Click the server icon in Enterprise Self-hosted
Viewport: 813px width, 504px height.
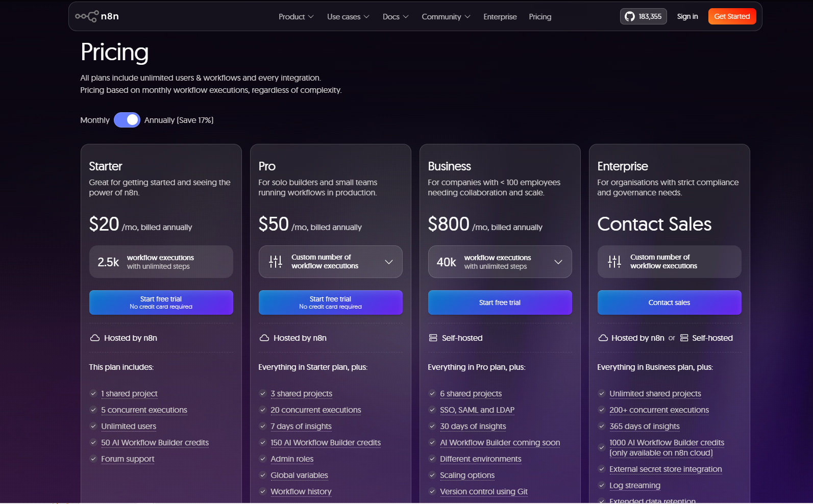coord(684,338)
